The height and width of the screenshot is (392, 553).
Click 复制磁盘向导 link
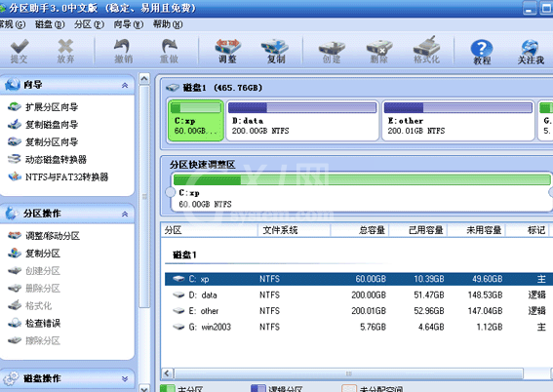point(52,125)
